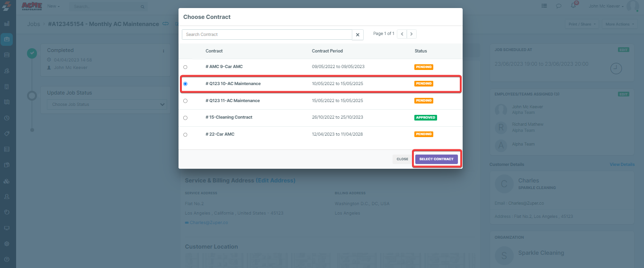Go to the previous page of contracts
Image resolution: width=644 pixels, height=268 pixels.
coord(402,34)
